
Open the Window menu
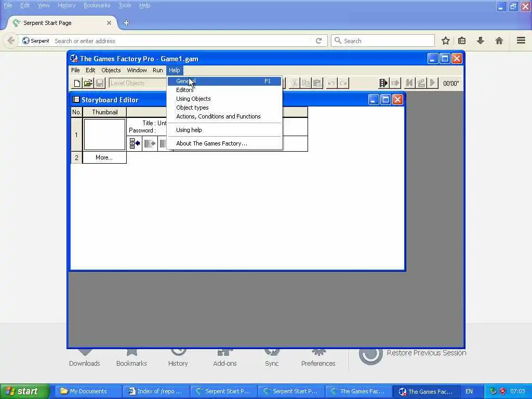coord(137,70)
